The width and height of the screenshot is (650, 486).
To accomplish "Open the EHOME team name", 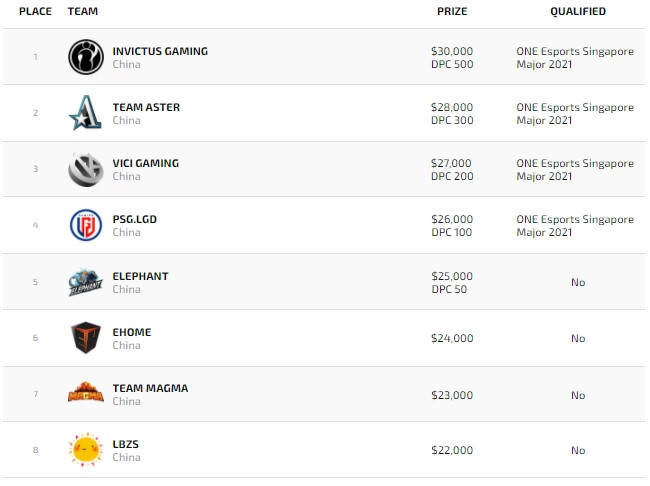I will [x=132, y=332].
